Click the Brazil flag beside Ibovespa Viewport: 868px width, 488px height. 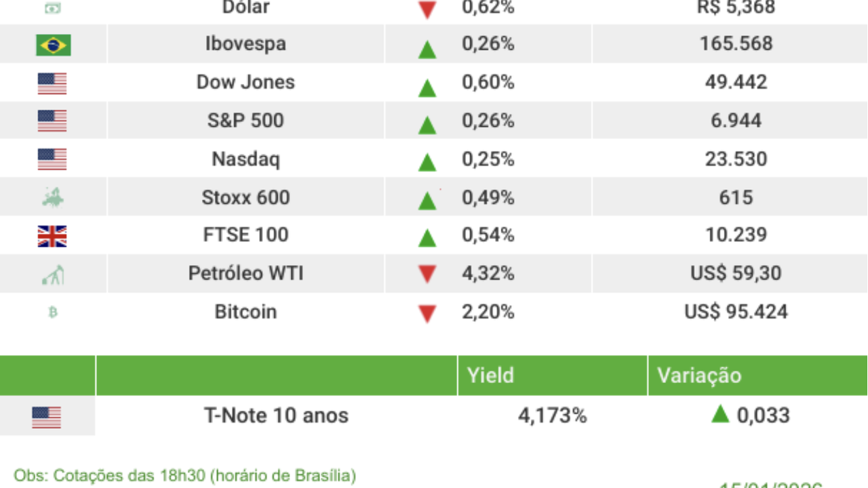click(x=53, y=45)
